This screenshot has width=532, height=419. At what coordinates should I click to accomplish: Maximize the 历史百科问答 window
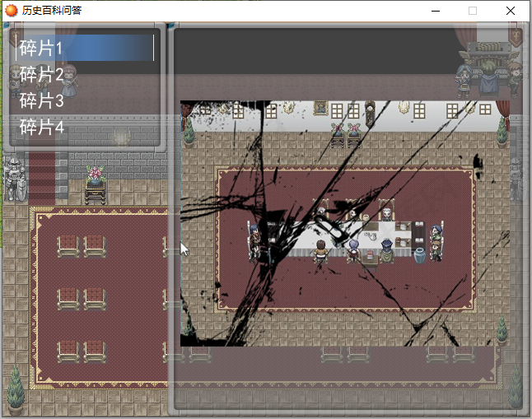(473, 11)
